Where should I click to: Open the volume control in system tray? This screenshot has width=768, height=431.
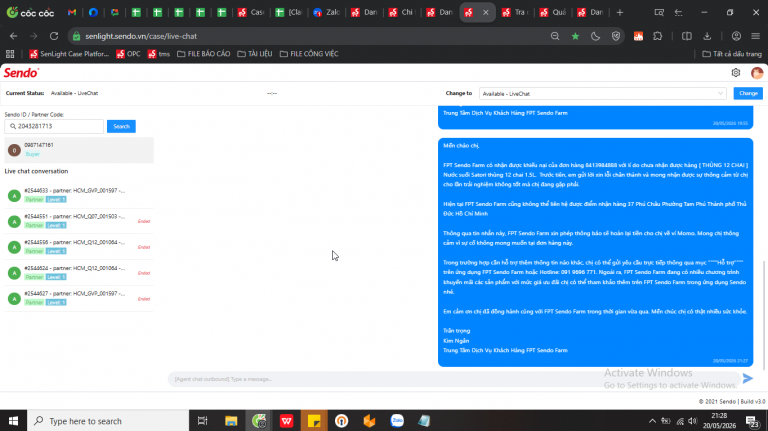[693, 421]
